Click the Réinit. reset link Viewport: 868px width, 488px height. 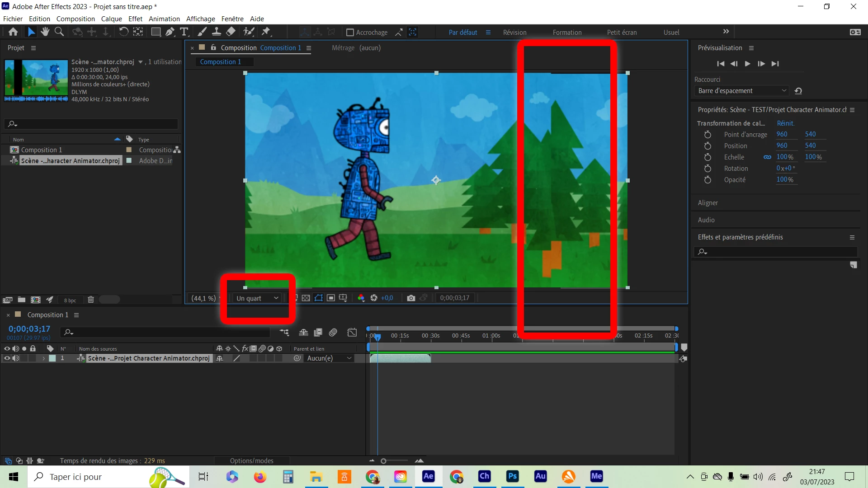coord(785,123)
